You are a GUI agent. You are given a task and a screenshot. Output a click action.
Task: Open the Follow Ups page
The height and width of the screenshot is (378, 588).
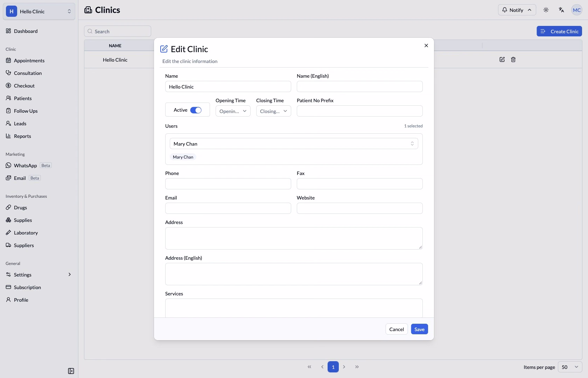(x=39, y=111)
